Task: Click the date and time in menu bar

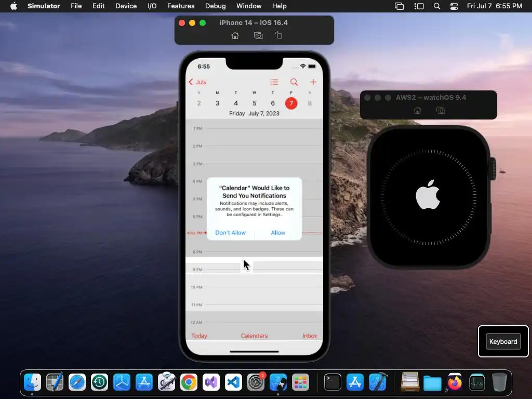Action: click(x=495, y=6)
